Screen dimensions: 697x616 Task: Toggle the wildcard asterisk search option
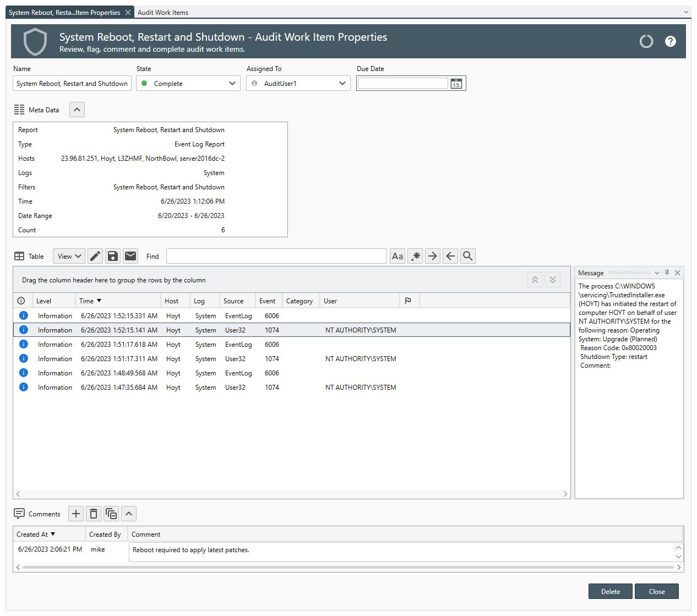coord(415,256)
